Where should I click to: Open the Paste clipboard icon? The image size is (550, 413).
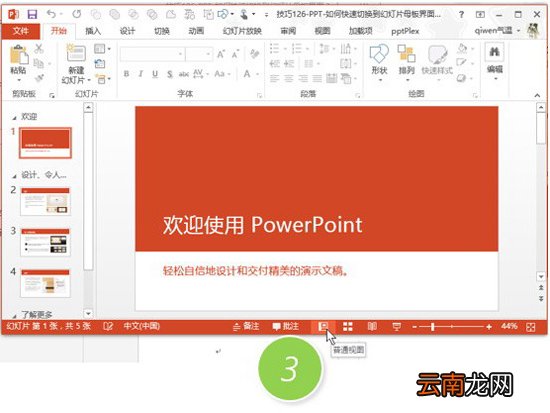[18, 55]
